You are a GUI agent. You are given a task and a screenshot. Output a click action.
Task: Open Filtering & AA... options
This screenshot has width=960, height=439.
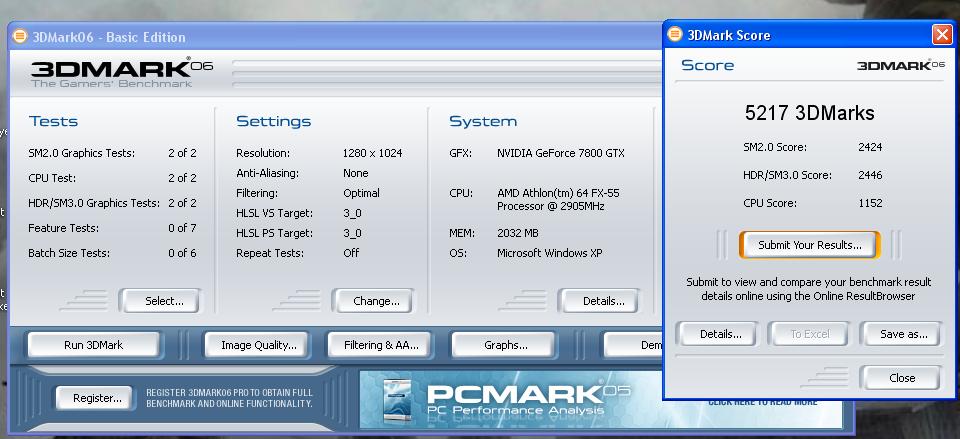pos(381,345)
